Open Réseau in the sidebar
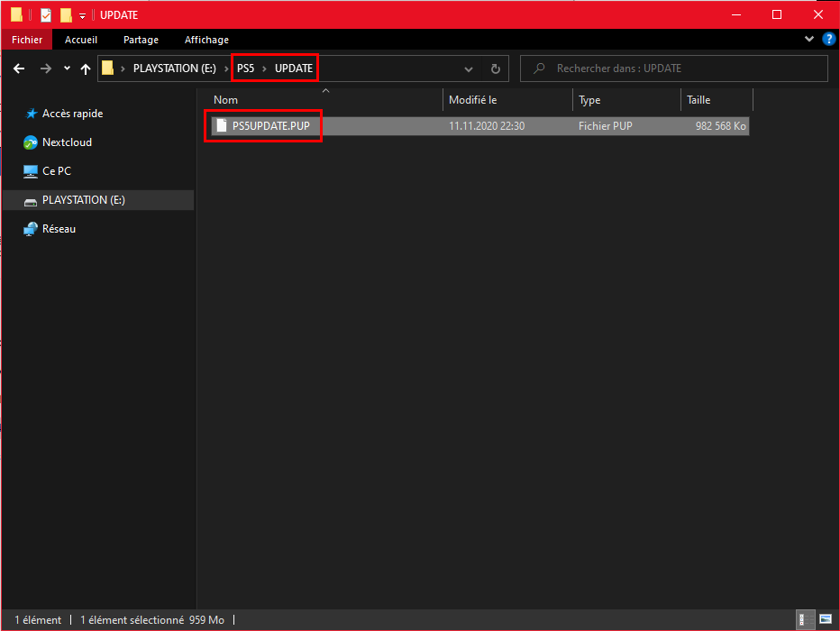The width and height of the screenshot is (840, 631). (59, 229)
